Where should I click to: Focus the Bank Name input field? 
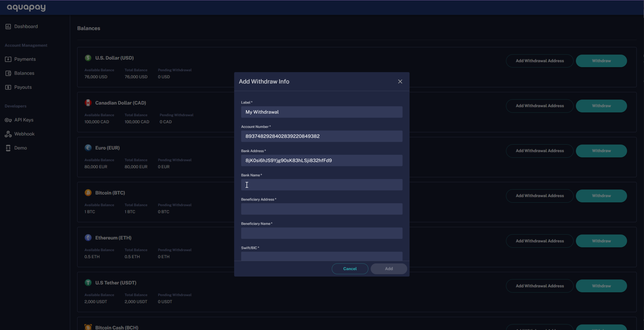(x=321, y=185)
